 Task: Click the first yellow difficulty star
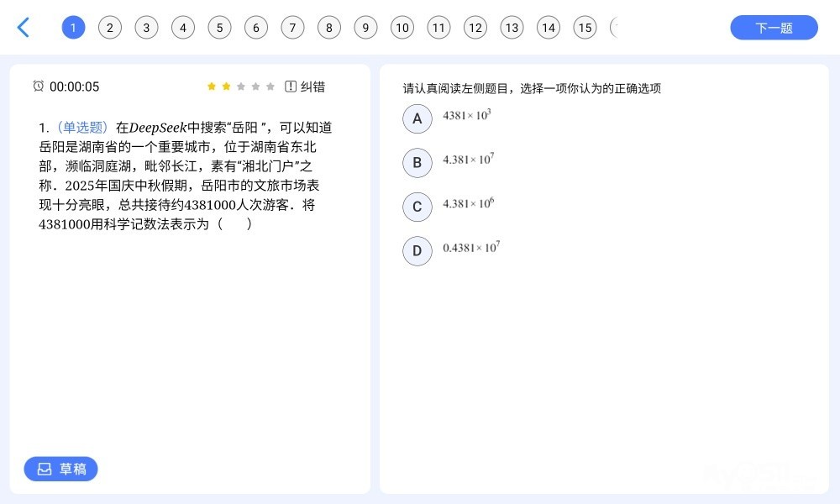click(212, 87)
